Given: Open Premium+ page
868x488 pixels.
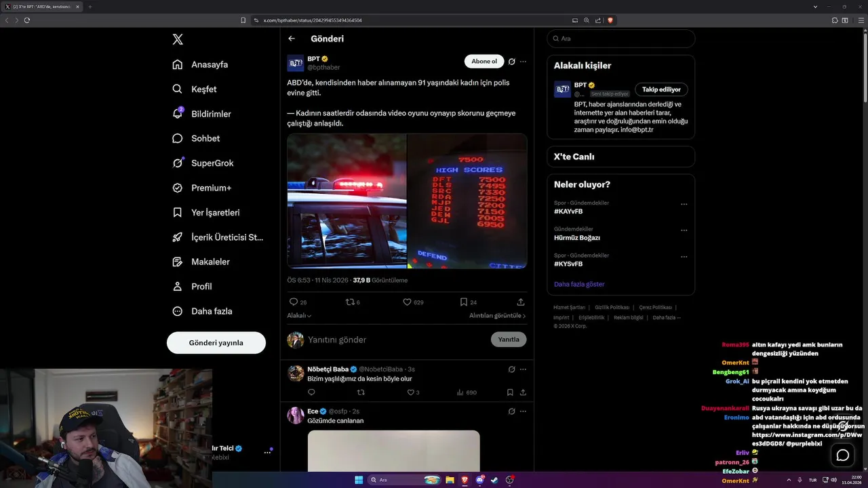Looking at the screenshot, I should [x=201, y=188].
